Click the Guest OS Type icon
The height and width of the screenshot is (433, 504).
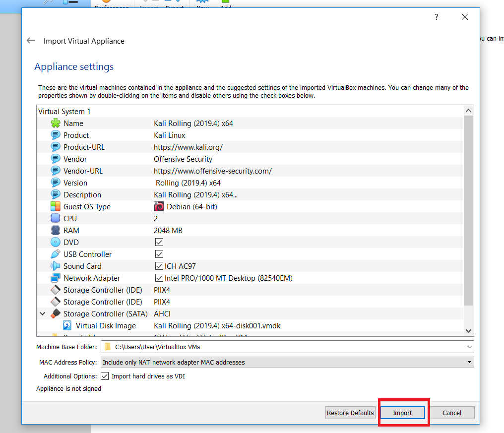click(x=55, y=207)
